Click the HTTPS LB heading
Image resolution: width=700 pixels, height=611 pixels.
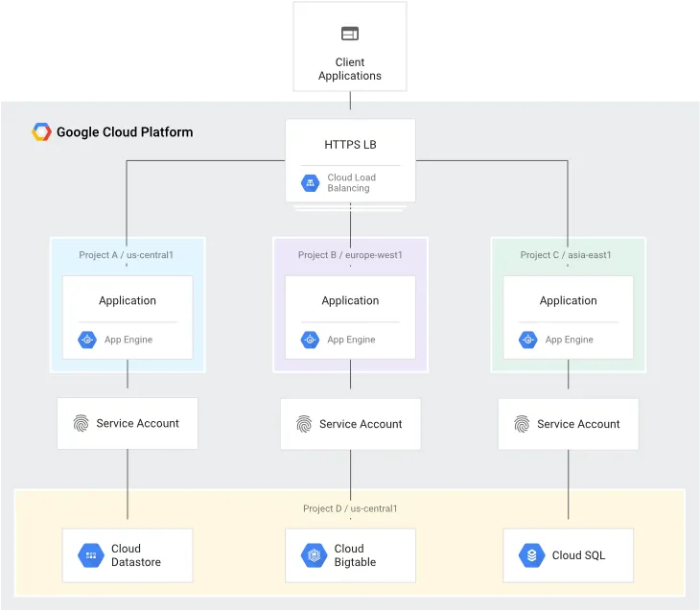point(350,145)
